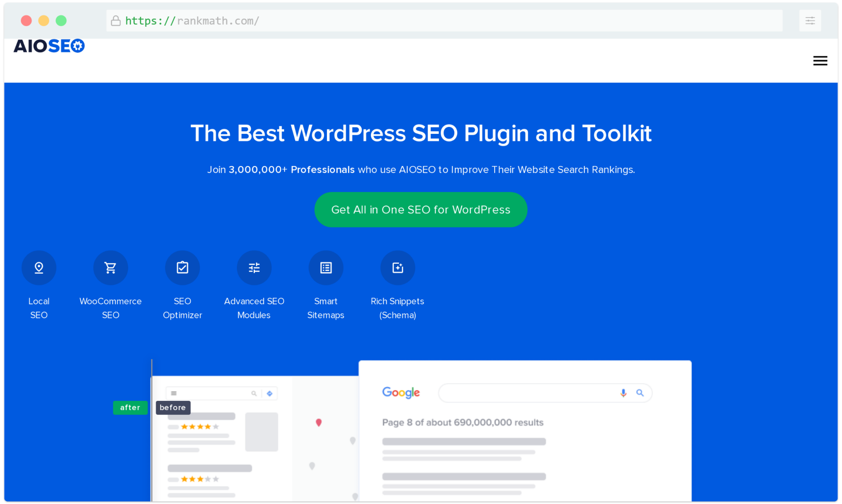
Task: Click the blue directions diamond icon
Action: click(x=270, y=394)
